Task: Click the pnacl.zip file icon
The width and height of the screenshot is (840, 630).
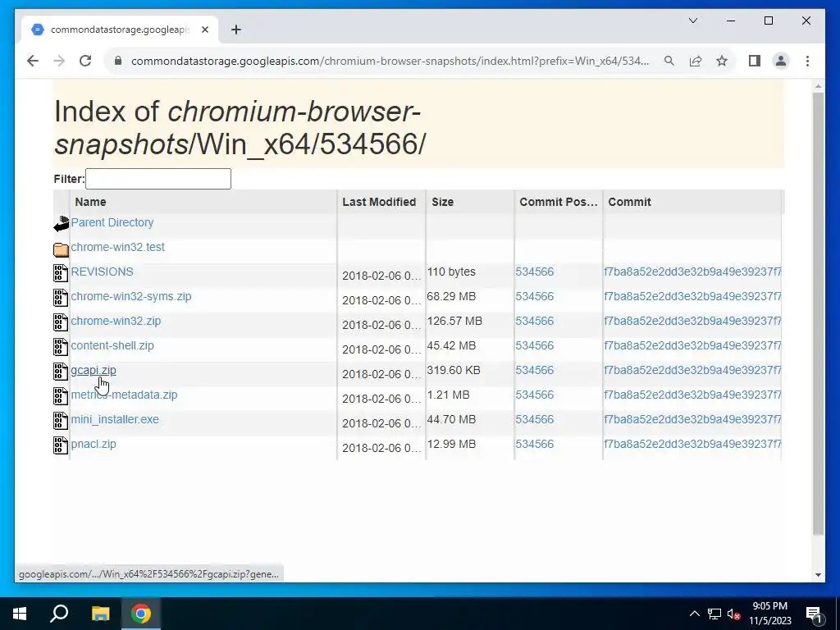Action: (61, 445)
